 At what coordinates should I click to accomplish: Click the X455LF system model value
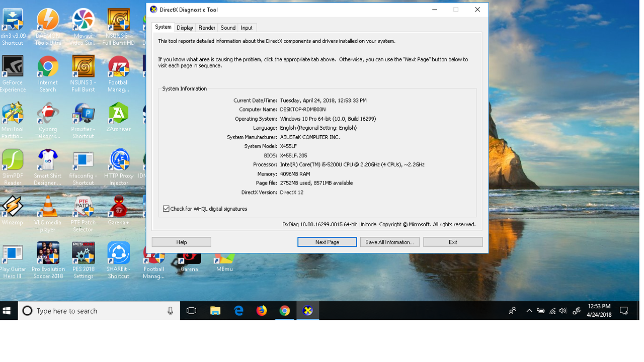tap(288, 146)
